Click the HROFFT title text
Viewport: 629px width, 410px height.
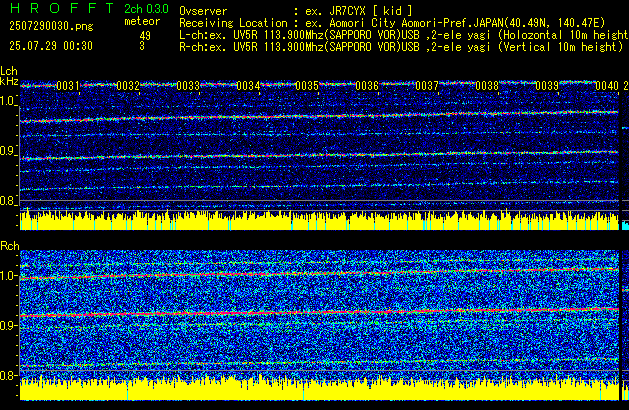[x=62, y=8]
